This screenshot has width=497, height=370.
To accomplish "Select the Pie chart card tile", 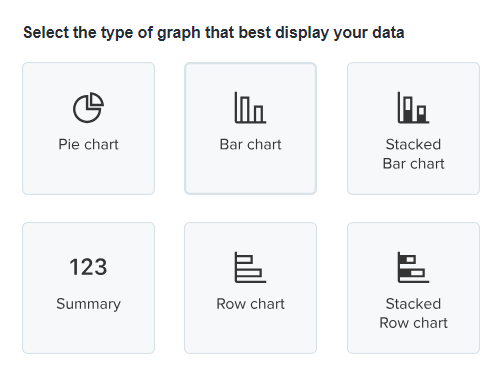I will coord(88,128).
